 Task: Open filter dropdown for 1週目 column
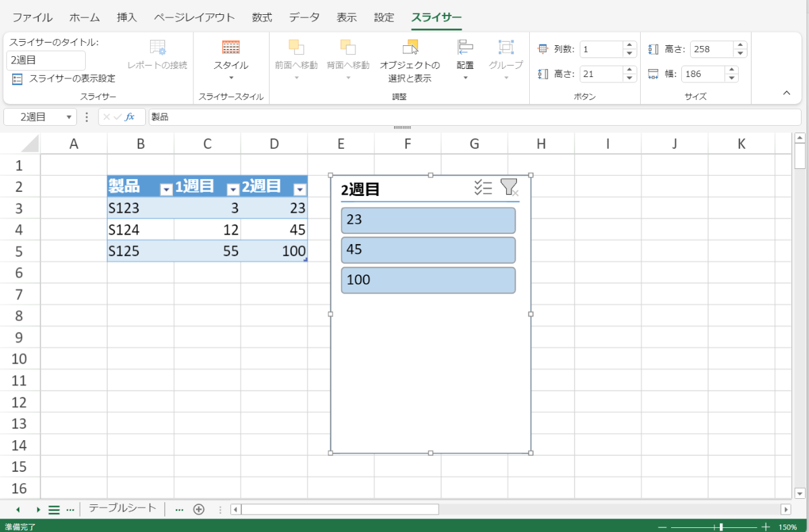(232, 190)
